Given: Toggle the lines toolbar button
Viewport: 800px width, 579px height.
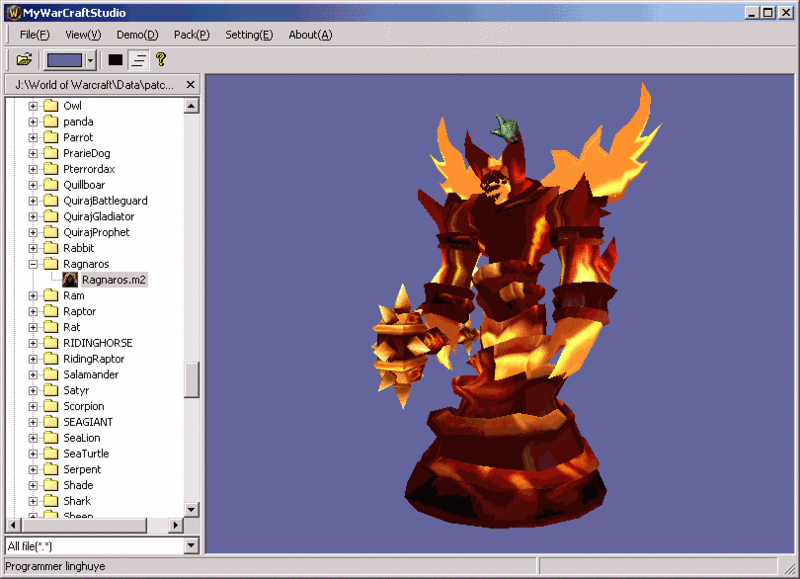Looking at the screenshot, I should click(138, 60).
